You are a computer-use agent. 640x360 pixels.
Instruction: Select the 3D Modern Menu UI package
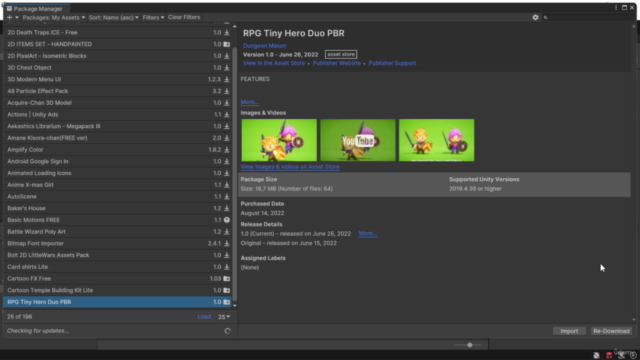pos(118,79)
